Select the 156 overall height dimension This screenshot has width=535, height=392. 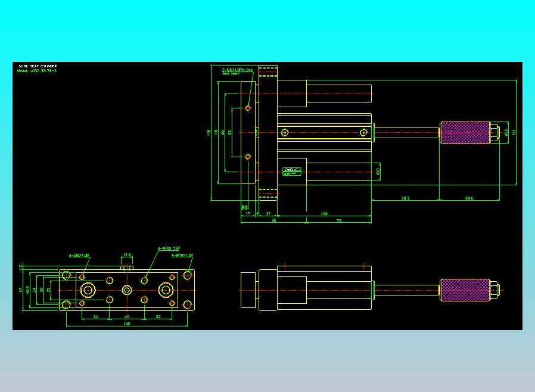209,133
